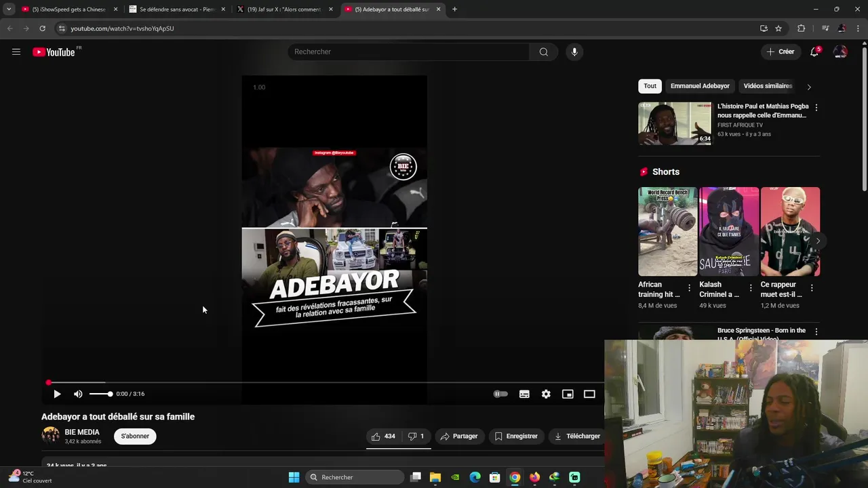This screenshot has width=868, height=488.
Task: Dislike the video with thumbs down
Action: coord(416,436)
